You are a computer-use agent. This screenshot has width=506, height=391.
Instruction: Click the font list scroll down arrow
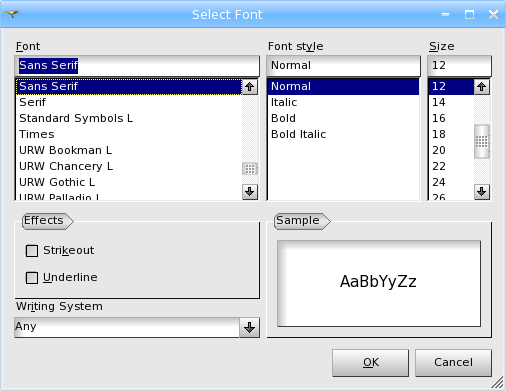tap(250, 192)
